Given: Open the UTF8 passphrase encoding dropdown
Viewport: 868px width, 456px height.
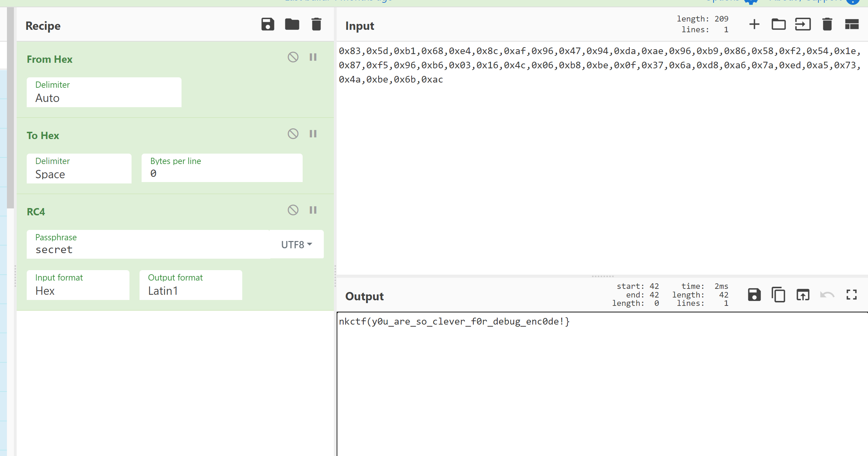Looking at the screenshot, I should coord(297,244).
